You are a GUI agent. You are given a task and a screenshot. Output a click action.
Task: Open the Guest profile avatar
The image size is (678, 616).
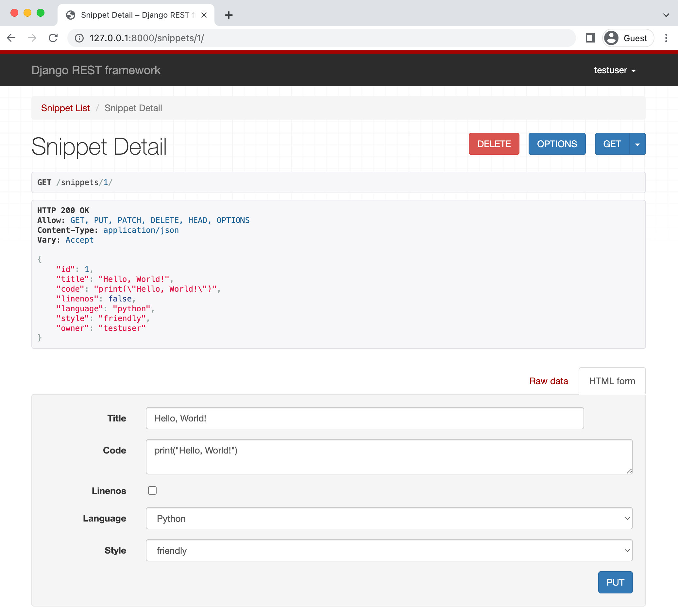[x=611, y=38]
